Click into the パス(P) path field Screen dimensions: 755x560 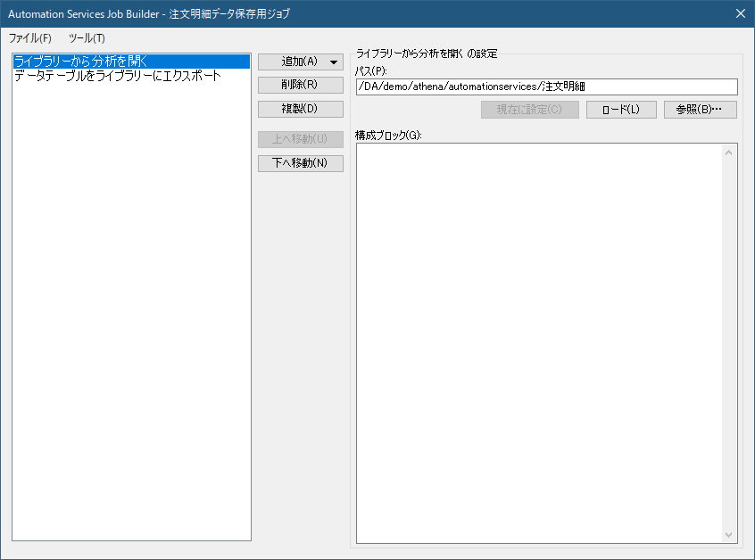pos(546,86)
